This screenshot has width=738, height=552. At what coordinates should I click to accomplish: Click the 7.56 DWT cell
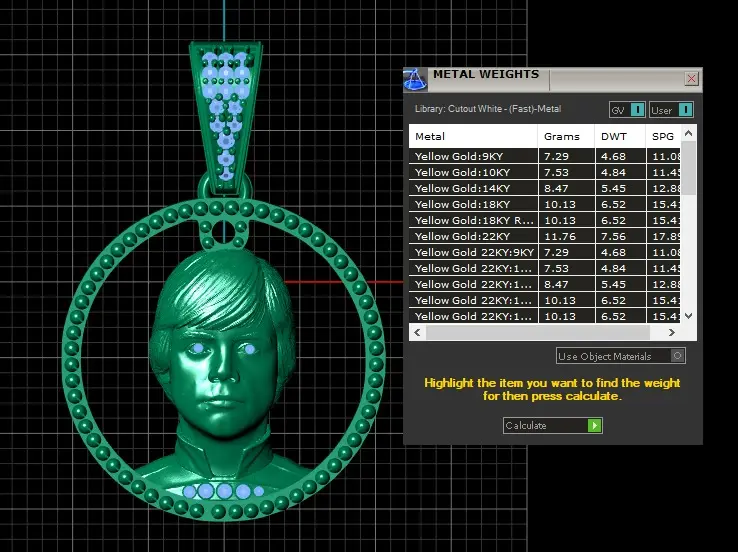pyautogui.click(x=620, y=236)
